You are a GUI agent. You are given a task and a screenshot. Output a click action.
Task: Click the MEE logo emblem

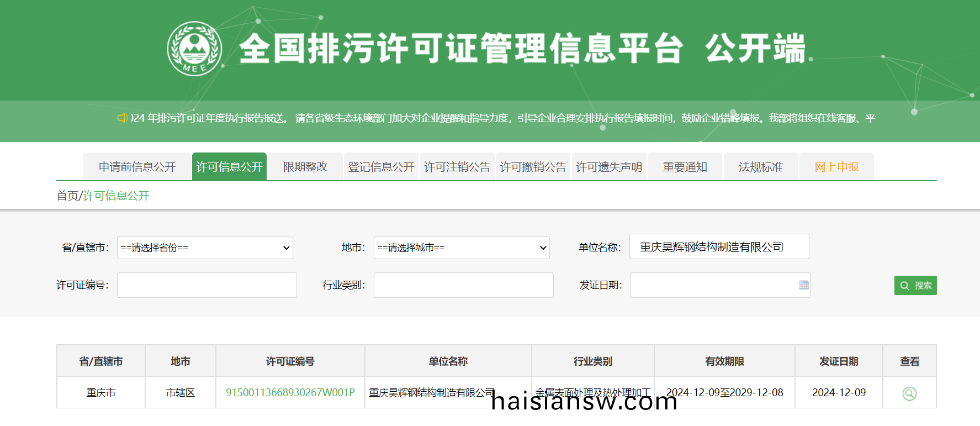point(194,49)
